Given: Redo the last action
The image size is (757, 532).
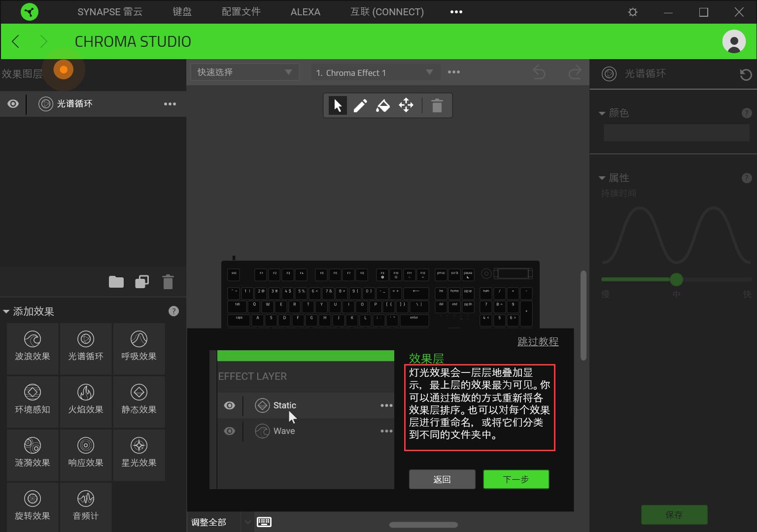Looking at the screenshot, I should (x=575, y=72).
